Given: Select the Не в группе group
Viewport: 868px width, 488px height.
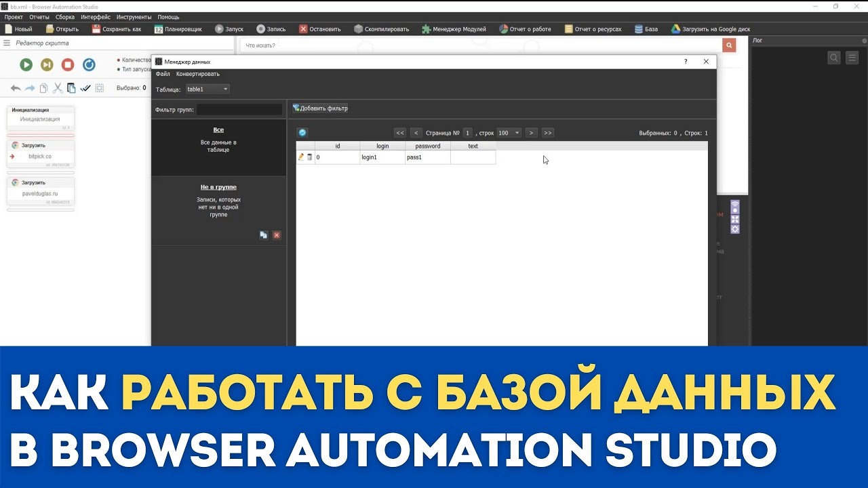Looking at the screenshot, I should tap(218, 211).
